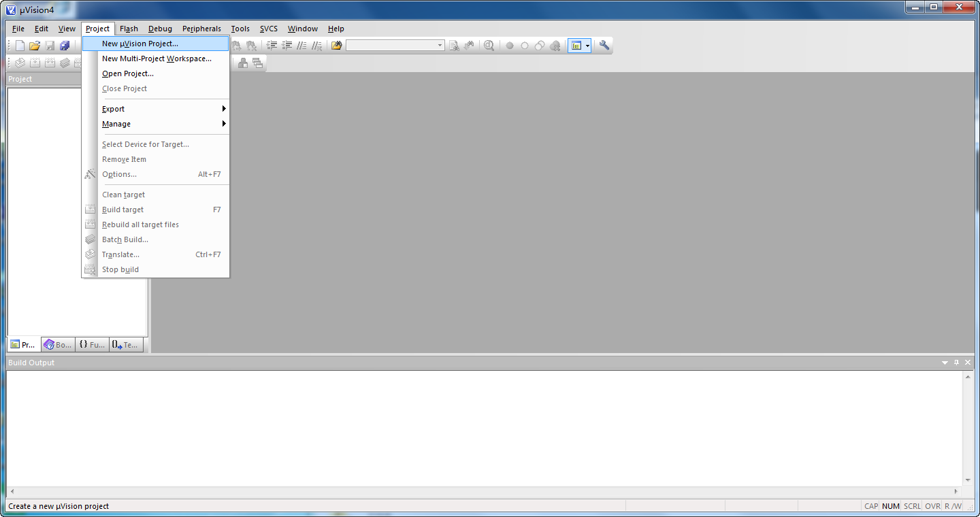Click the Incremental Find icon
Image resolution: width=980 pixels, height=517 pixels.
[469, 46]
